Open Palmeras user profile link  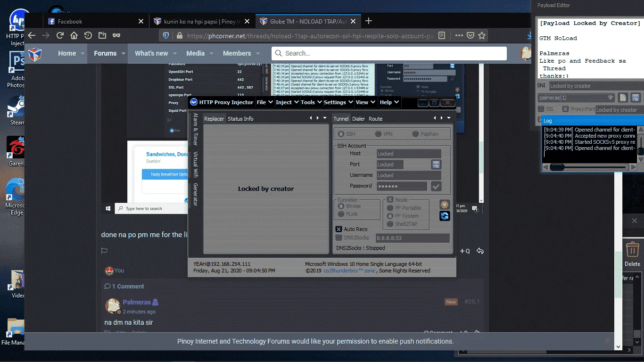[137, 302]
